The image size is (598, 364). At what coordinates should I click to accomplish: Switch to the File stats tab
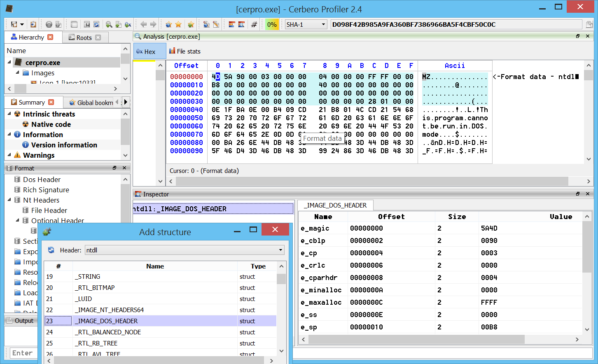[x=185, y=51]
